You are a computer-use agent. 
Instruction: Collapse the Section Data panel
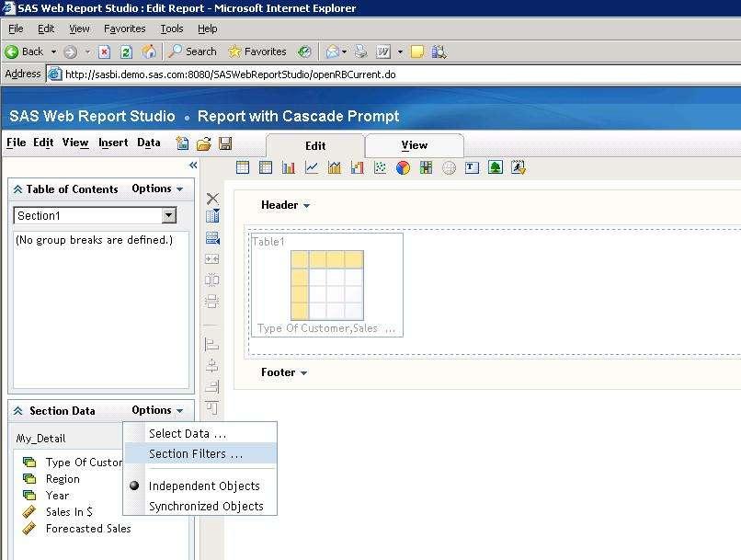[18, 411]
